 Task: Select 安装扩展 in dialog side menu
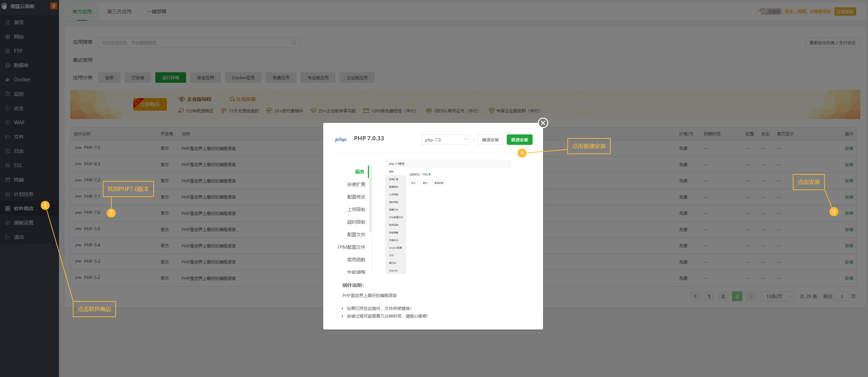click(356, 184)
